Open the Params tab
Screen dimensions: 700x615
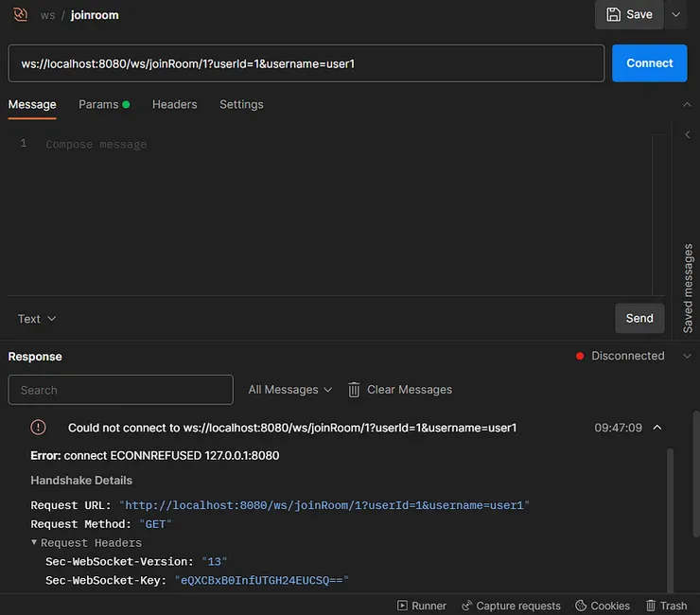coord(104,104)
